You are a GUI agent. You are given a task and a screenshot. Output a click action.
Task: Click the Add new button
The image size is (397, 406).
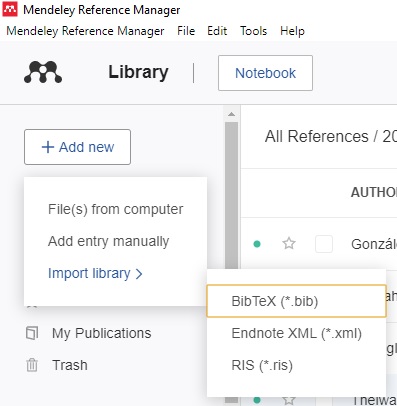coord(77,147)
